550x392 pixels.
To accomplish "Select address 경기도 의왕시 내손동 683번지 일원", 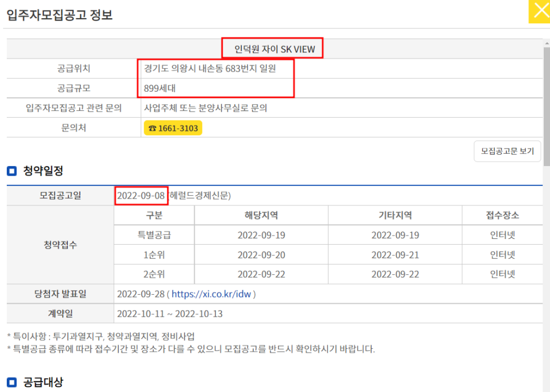I will coord(210,68).
